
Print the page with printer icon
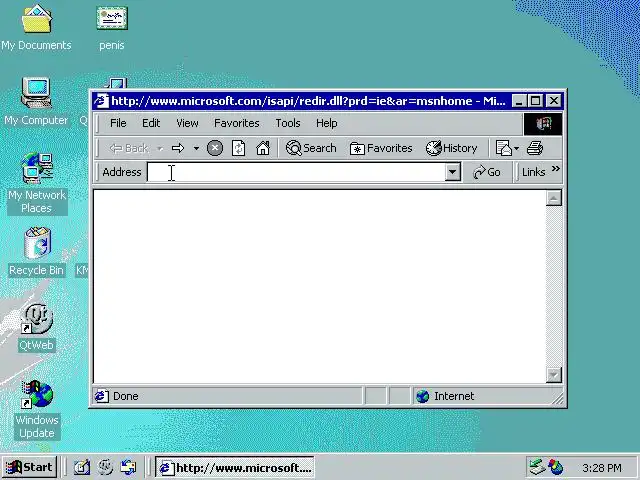pyautogui.click(x=535, y=148)
